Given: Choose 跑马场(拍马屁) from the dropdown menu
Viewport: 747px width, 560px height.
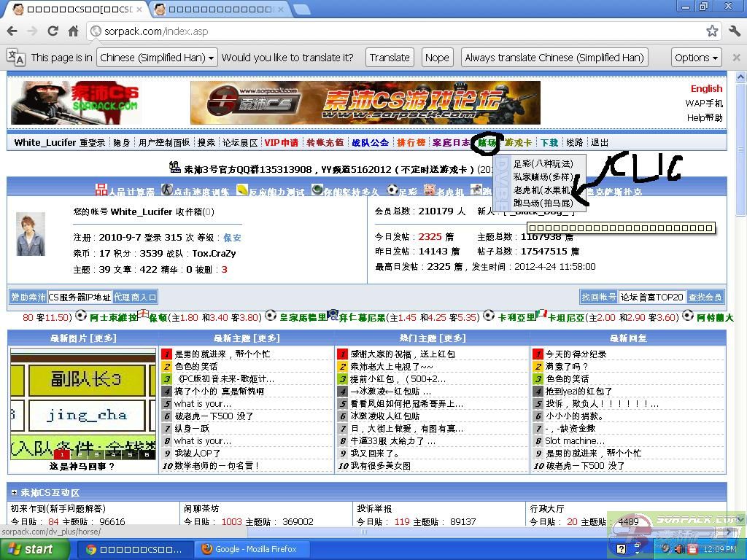Looking at the screenshot, I should click(x=543, y=203).
